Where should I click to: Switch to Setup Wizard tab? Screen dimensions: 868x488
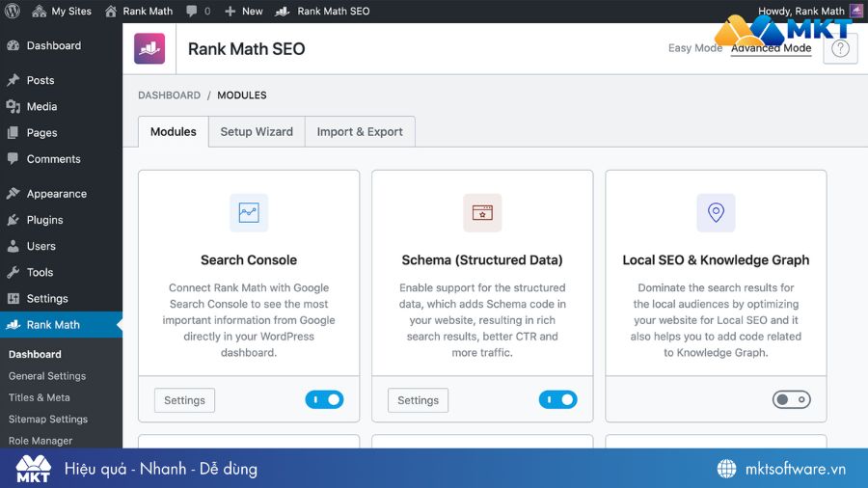tap(257, 132)
